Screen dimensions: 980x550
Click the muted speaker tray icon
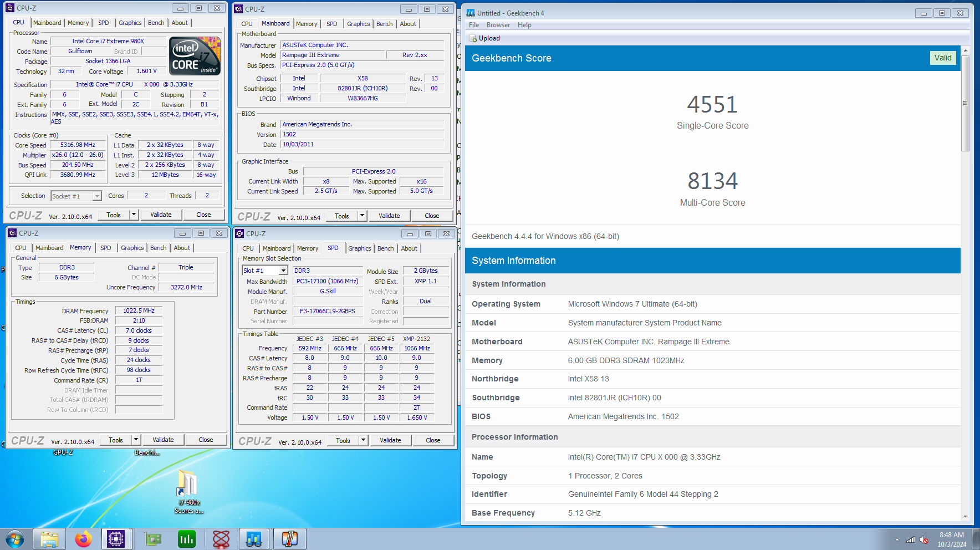pyautogui.click(x=924, y=539)
